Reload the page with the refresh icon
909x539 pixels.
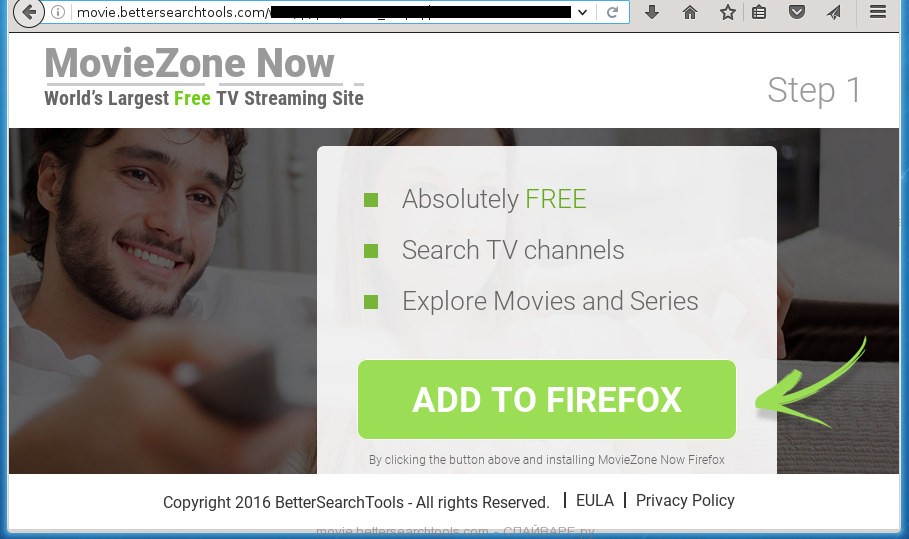pyautogui.click(x=612, y=12)
